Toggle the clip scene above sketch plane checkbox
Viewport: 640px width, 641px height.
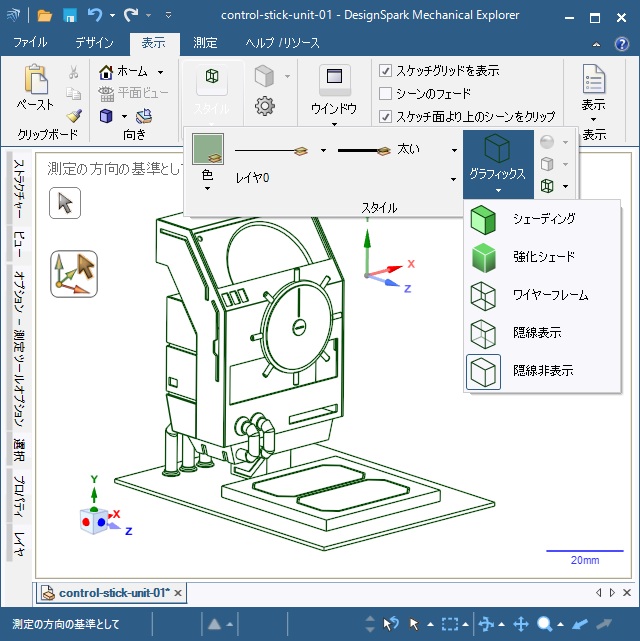pyautogui.click(x=386, y=116)
